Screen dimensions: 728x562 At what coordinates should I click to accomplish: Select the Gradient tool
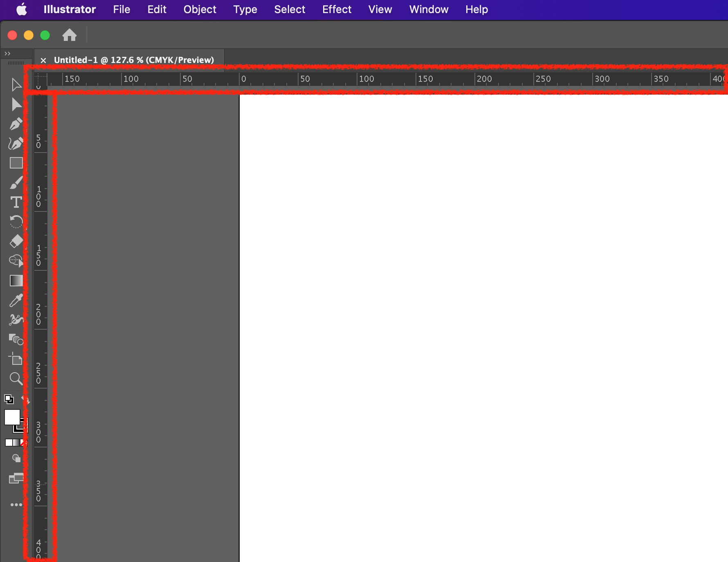[16, 281]
